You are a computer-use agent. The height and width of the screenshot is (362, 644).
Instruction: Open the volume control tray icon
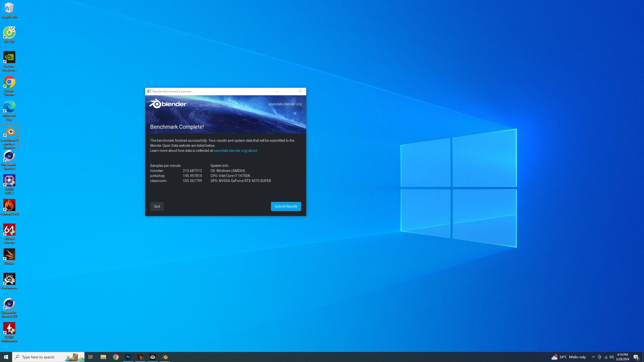[x=612, y=357]
